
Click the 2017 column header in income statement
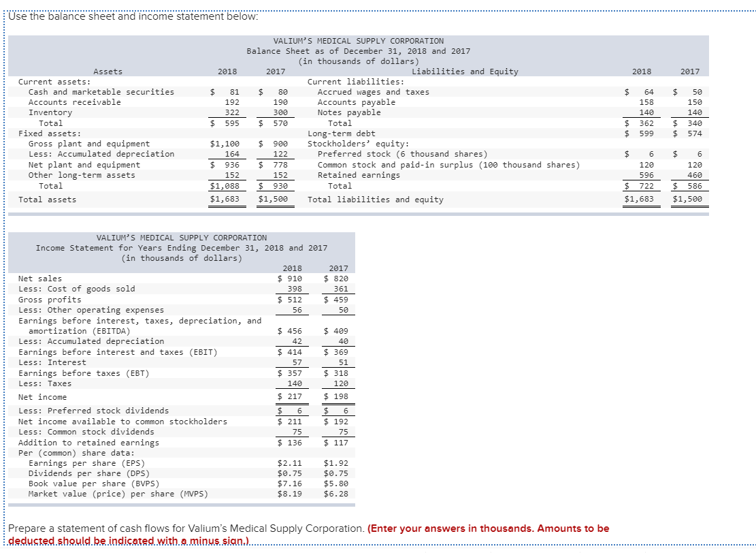tap(337, 268)
